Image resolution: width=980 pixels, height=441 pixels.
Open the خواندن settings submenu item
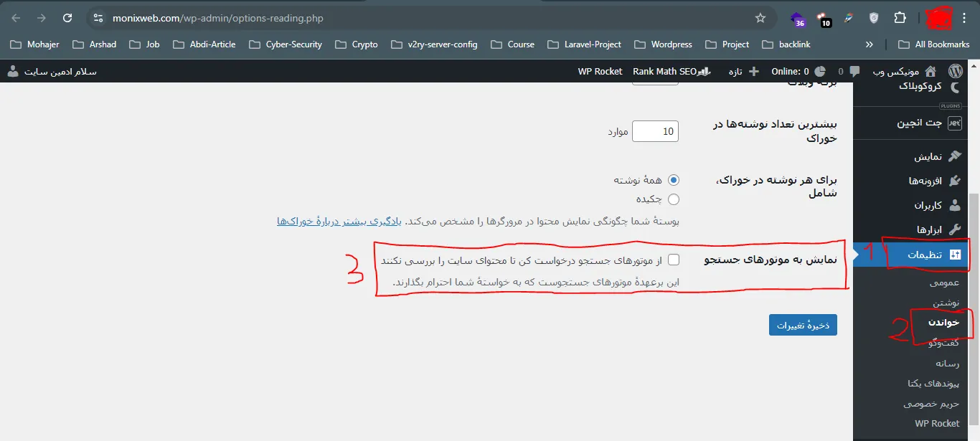(x=944, y=323)
